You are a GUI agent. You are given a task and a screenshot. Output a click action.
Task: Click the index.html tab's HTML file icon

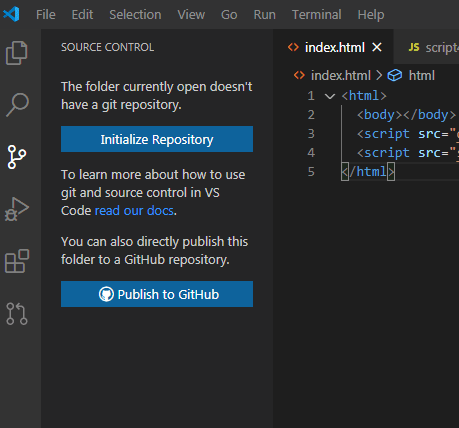tap(293, 47)
